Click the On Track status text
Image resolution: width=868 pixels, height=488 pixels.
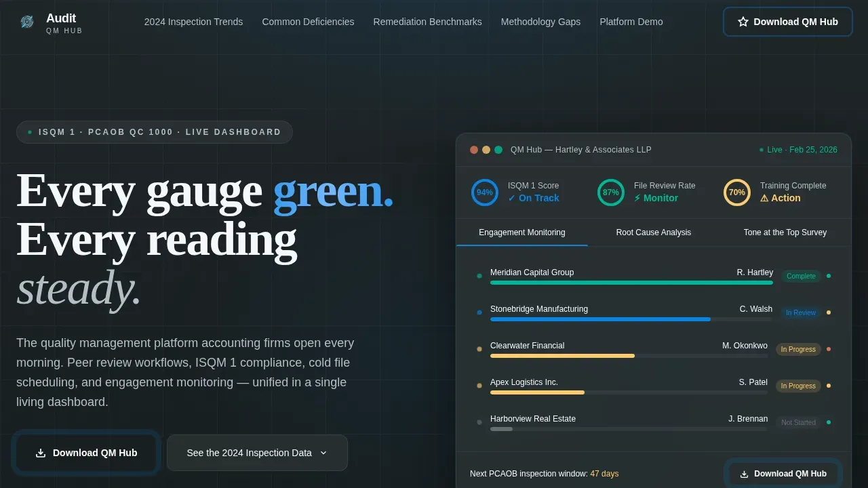(x=534, y=198)
